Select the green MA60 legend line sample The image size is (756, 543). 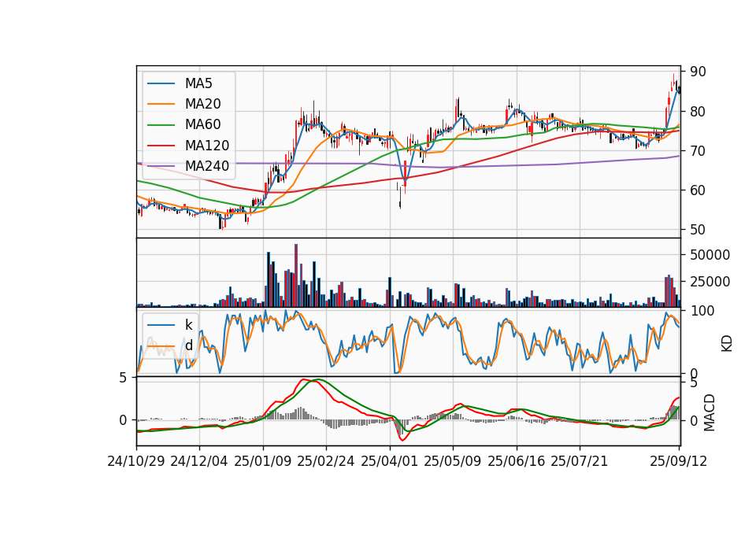pyautogui.click(x=161, y=125)
